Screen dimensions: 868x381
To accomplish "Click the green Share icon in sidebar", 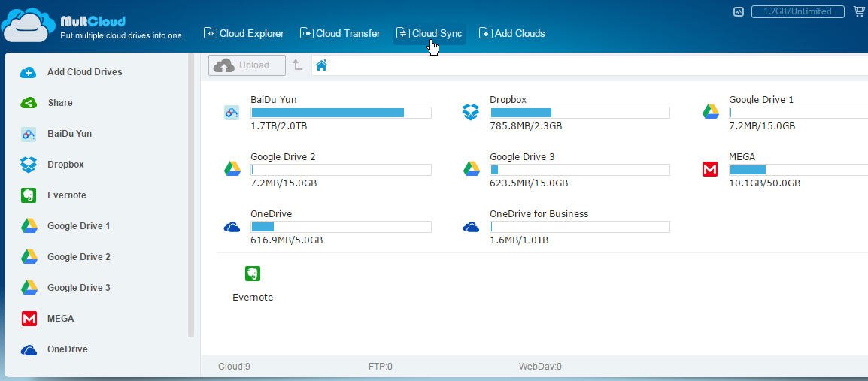I will [29, 103].
